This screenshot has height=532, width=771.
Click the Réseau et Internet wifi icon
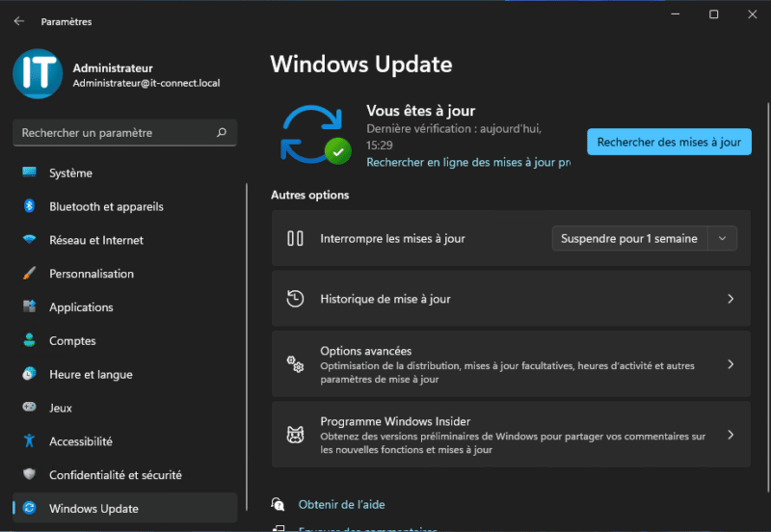click(x=29, y=240)
